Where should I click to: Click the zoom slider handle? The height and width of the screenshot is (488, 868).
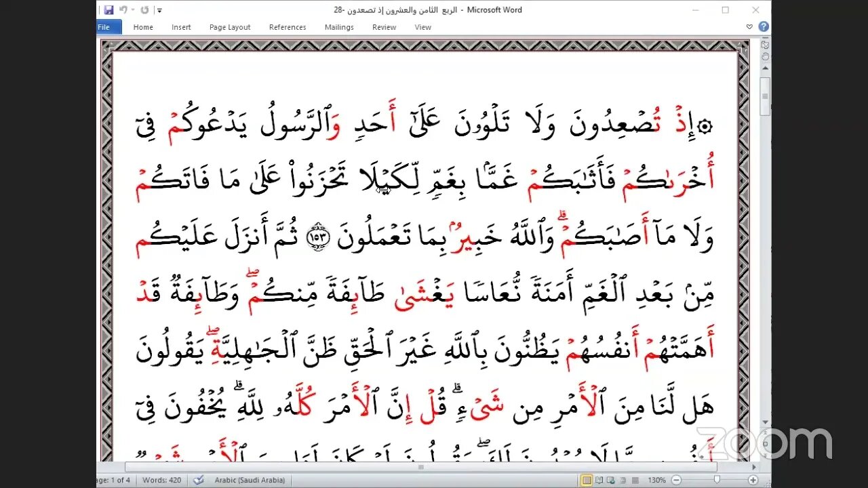pyautogui.click(x=717, y=480)
